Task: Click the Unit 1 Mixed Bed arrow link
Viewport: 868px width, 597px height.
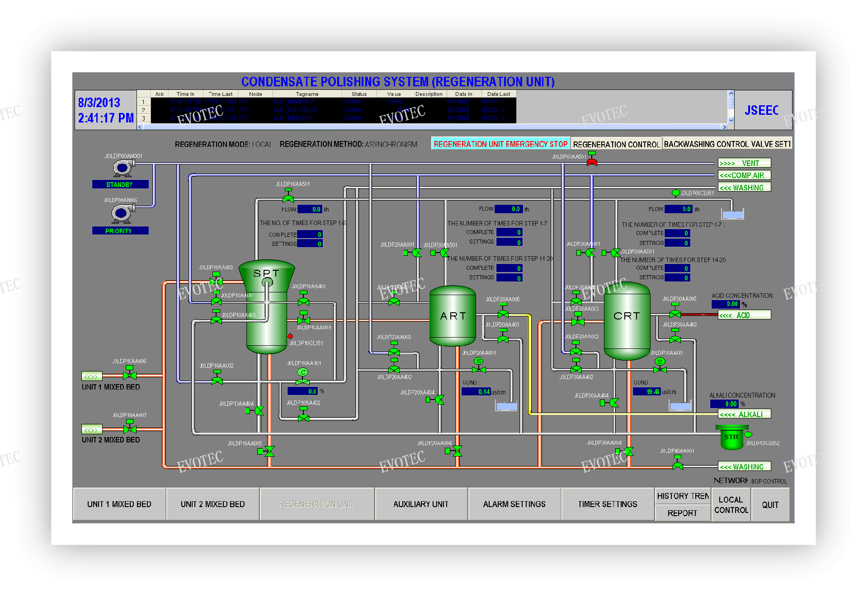Action: click(x=92, y=376)
